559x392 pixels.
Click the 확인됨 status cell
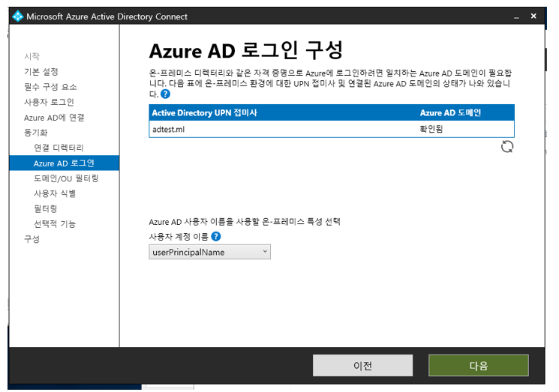pyautogui.click(x=431, y=129)
